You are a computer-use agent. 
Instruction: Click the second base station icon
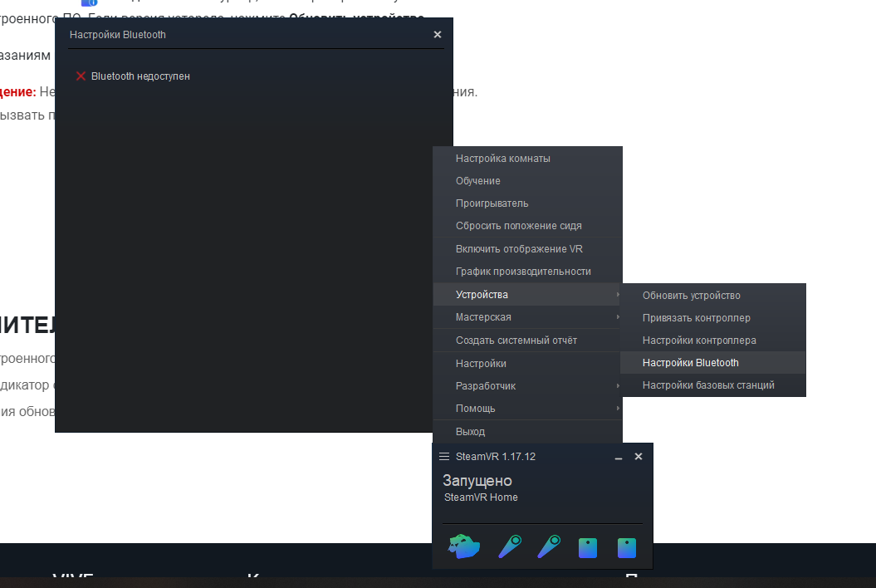pyautogui.click(x=627, y=548)
